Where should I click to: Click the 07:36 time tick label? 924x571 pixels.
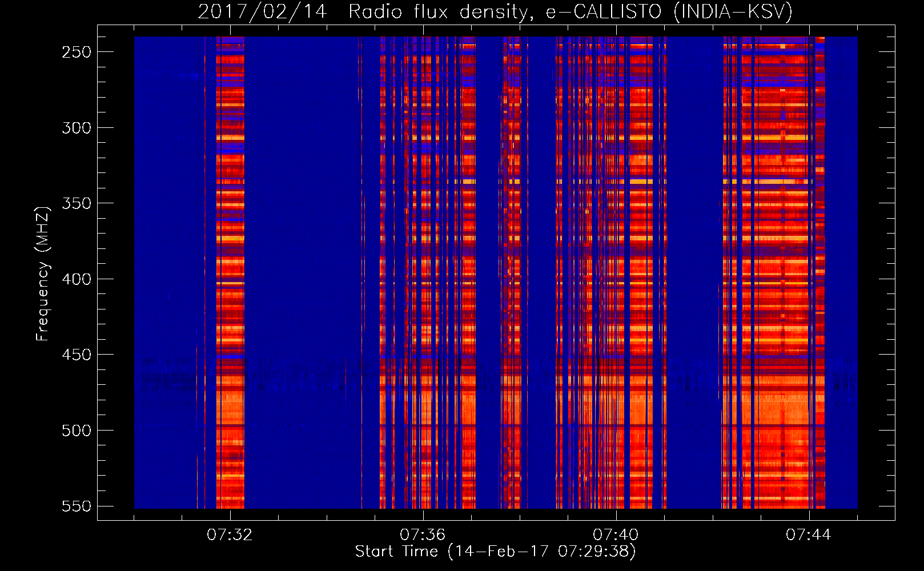click(x=423, y=534)
